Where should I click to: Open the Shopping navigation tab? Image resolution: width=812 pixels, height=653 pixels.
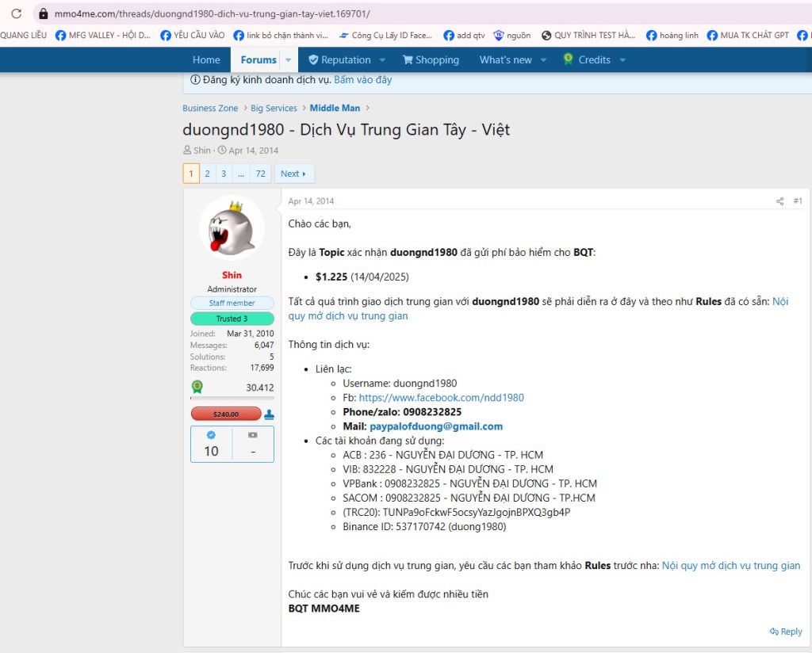431,60
